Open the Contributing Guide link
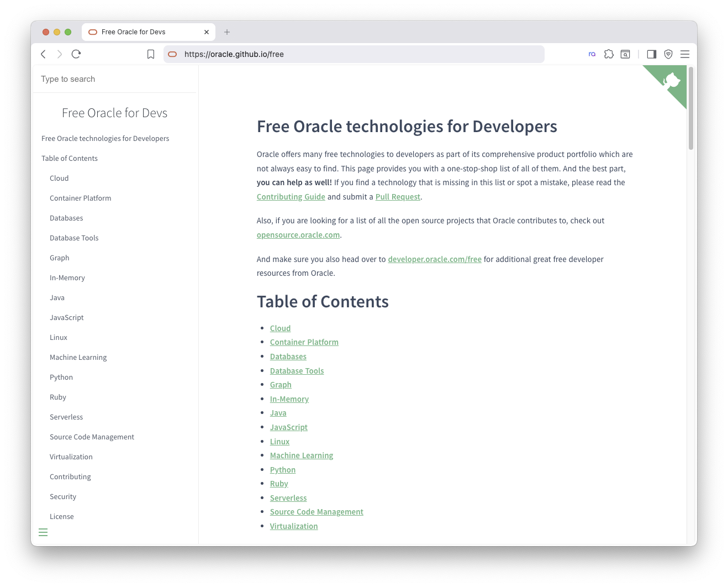Viewport: 728px width, 587px height. click(291, 197)
